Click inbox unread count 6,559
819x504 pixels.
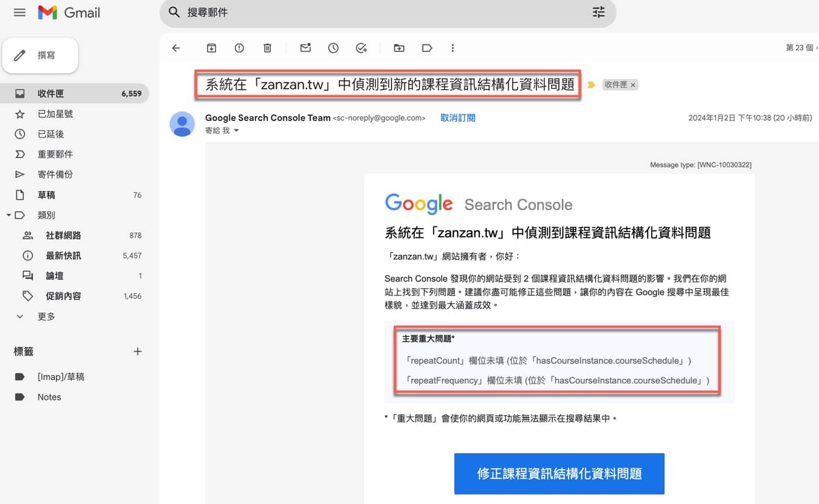[132, 94]
